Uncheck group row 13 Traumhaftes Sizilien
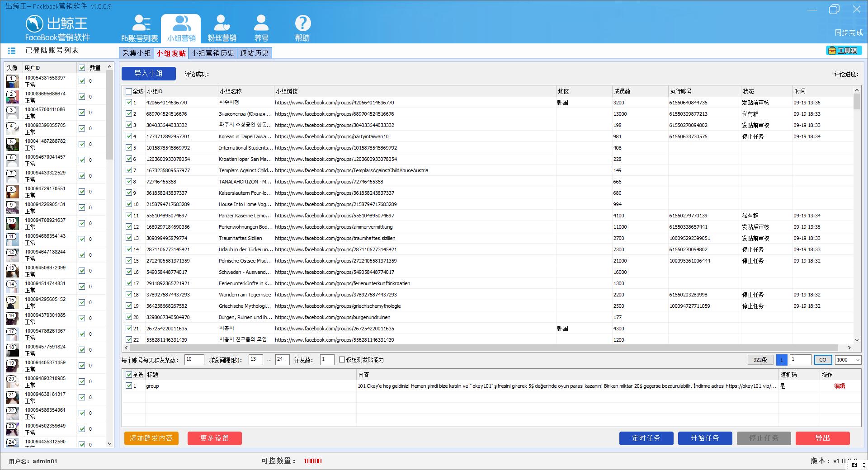The image size is (868, 470). (129, 238)
